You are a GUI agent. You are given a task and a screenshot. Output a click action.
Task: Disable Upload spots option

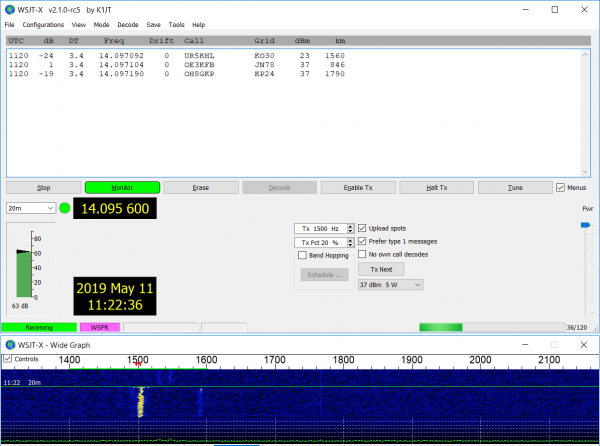(x=362, y=228)
